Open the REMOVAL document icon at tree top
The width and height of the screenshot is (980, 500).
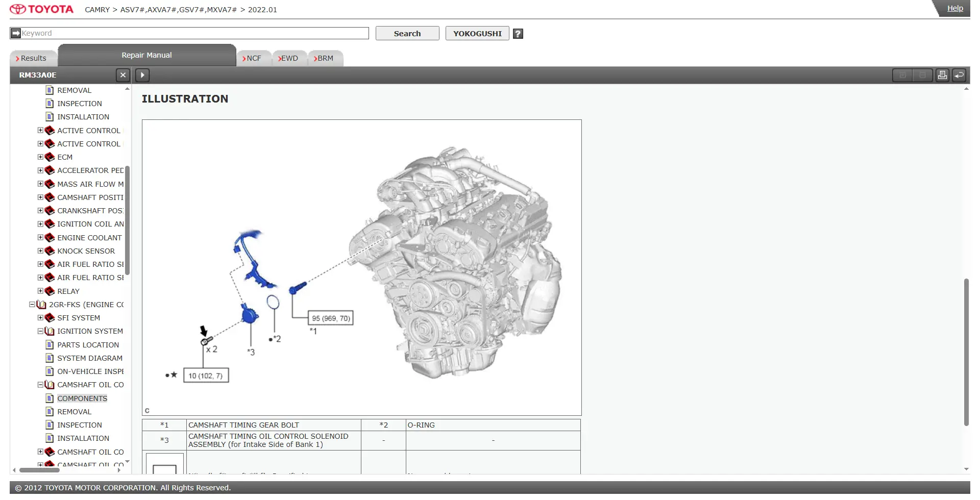tap(50, 90)
